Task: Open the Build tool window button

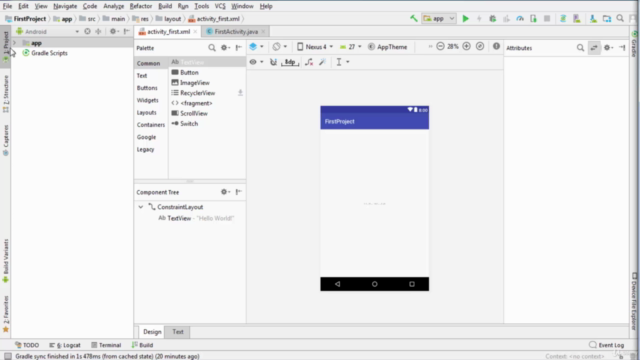Action: coord(142,345)
